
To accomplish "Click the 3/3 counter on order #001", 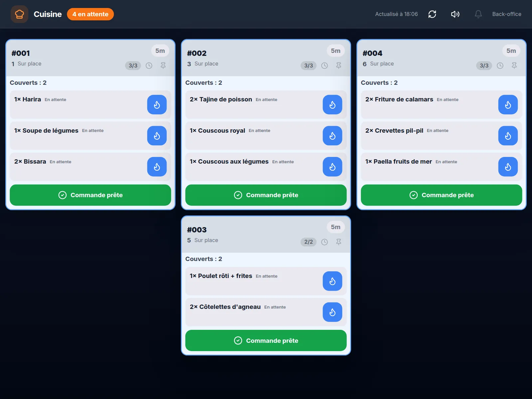I will pos(133,66).
